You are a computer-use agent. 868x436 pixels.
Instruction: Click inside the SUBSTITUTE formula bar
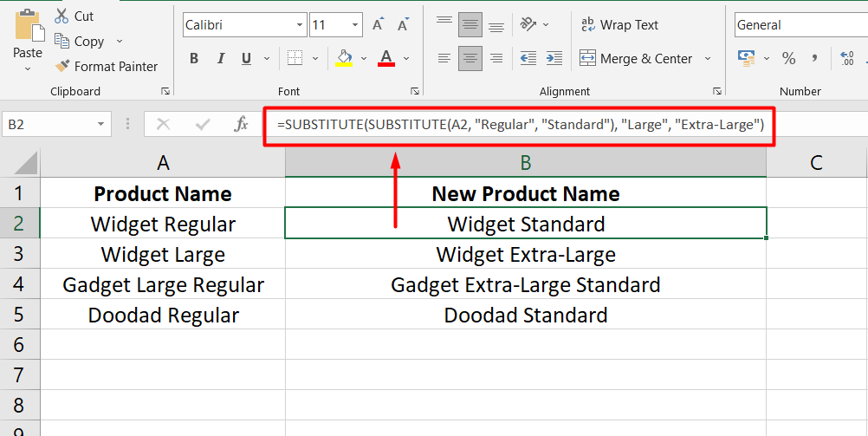[521, 126]
